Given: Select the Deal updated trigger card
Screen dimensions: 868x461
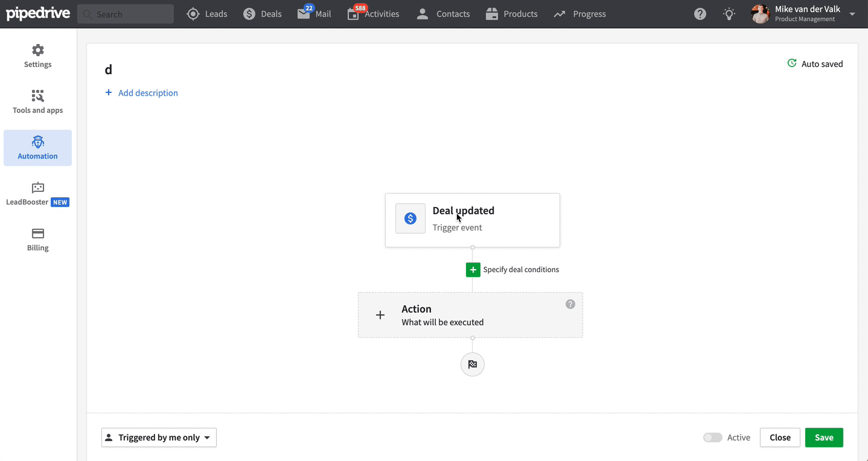Looking at the screenshot, I should (472, 220).
